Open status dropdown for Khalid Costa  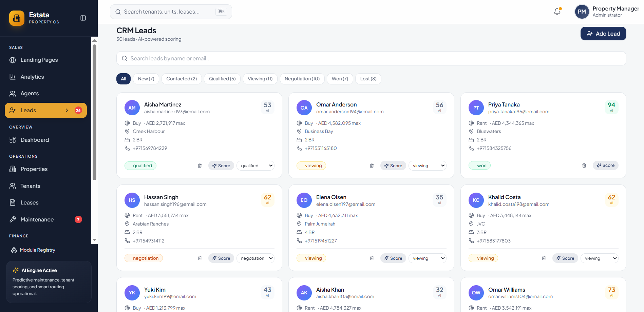(600, 258)
